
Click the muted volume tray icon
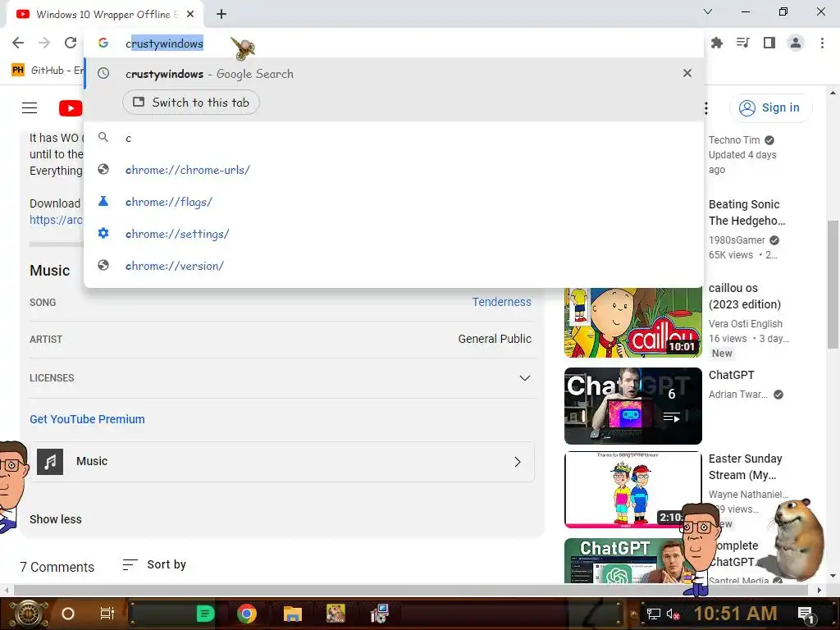click(673, 614)
